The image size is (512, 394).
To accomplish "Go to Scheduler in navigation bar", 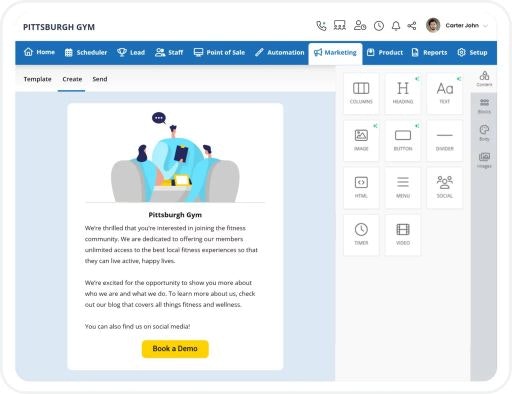I will coord(86,52).
